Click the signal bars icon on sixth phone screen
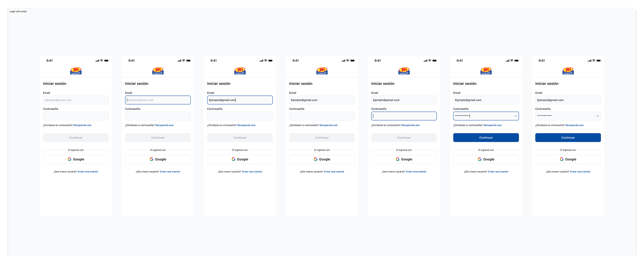This screenshot has height=263, width=644. (508, 61)
